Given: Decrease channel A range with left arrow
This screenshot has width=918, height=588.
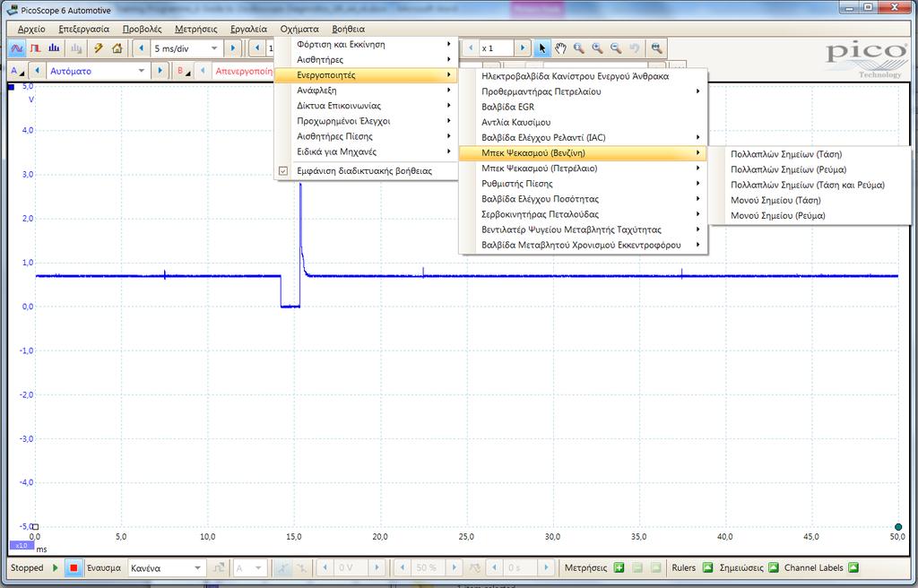Looking at the screenshot, I should [x=38, y=71].
